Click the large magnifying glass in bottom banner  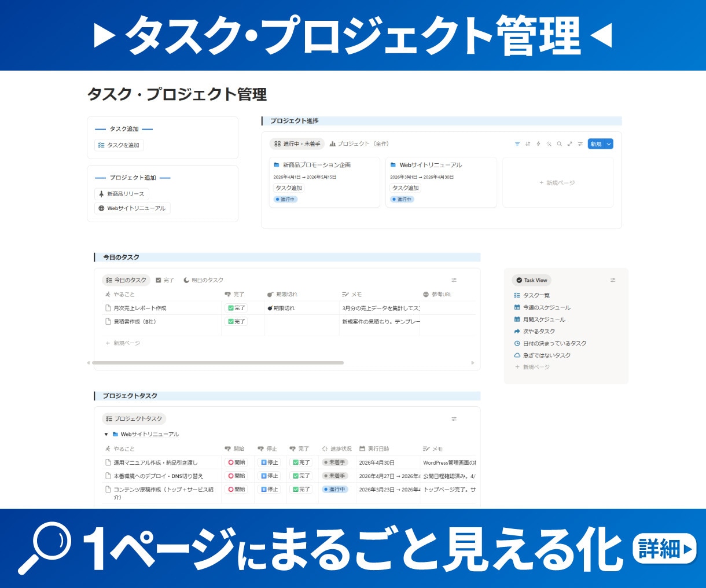click(x=43, y=547)
